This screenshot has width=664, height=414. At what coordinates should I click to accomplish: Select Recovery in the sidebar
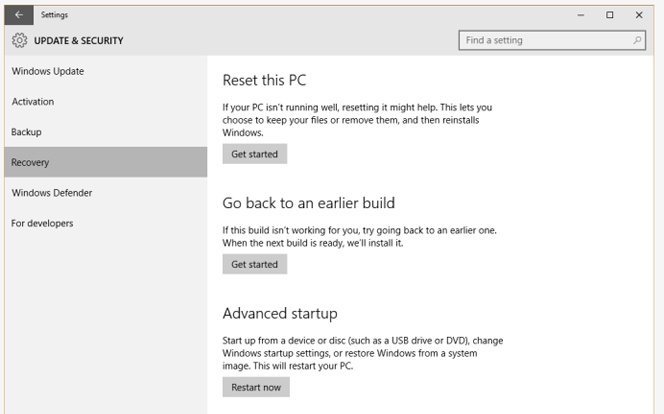pos(106,162)
